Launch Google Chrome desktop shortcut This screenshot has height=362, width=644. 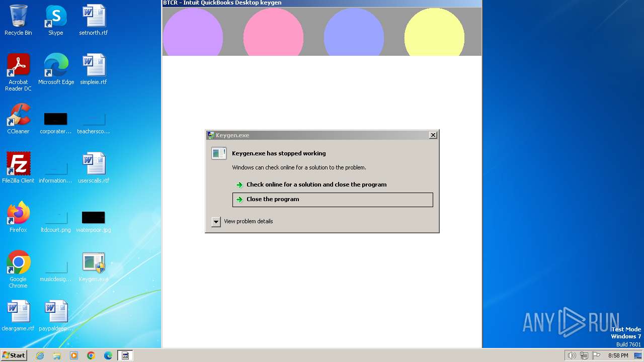tap(18, 269)
